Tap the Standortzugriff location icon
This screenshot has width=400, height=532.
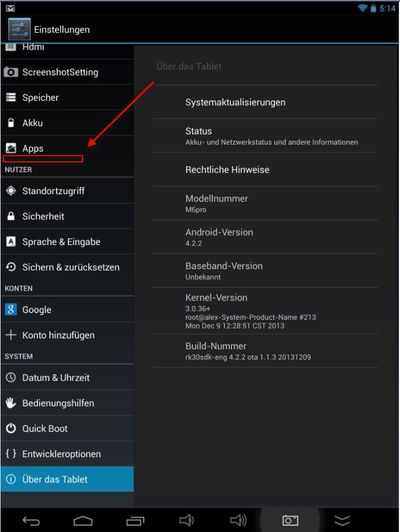(11, 191)
